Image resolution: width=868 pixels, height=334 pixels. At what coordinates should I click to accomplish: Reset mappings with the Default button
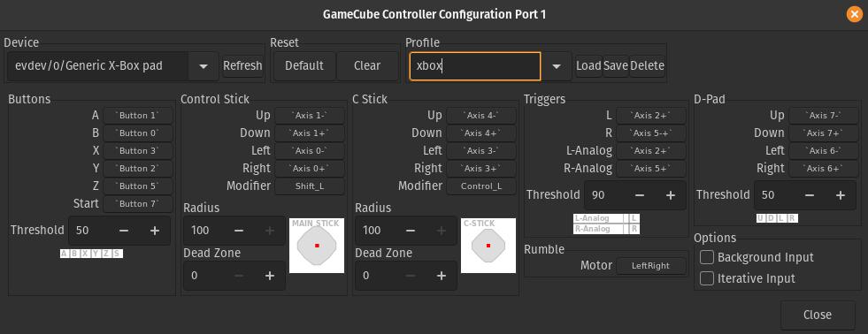(304, 65)
